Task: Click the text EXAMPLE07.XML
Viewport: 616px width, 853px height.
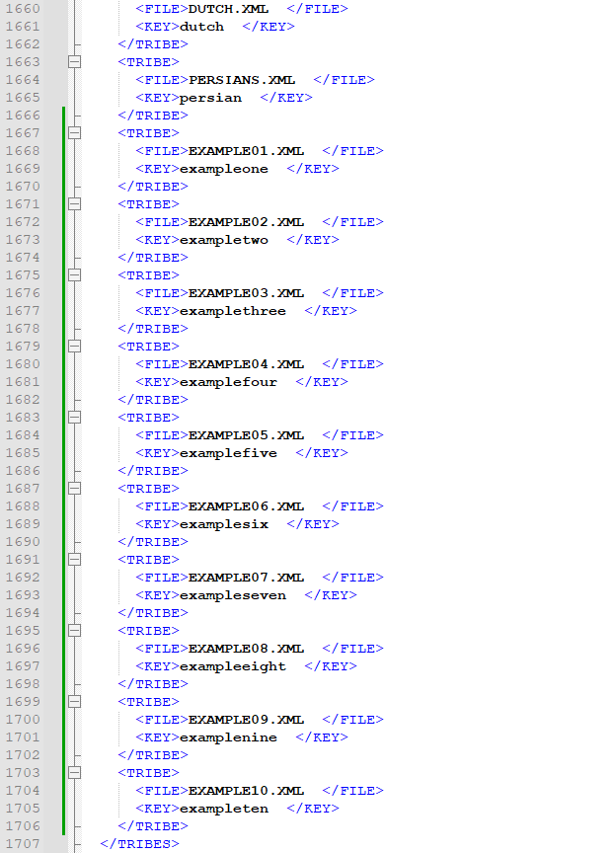Action: tap(247, 578)
